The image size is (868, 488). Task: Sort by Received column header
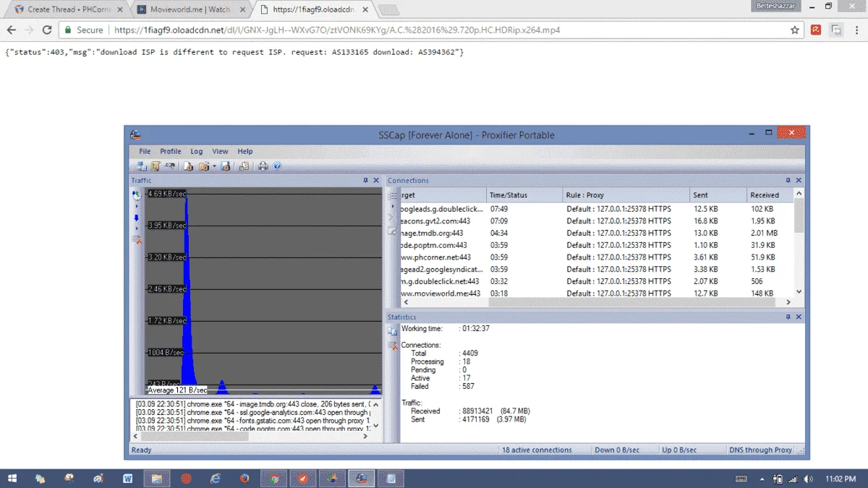point(770,195)
